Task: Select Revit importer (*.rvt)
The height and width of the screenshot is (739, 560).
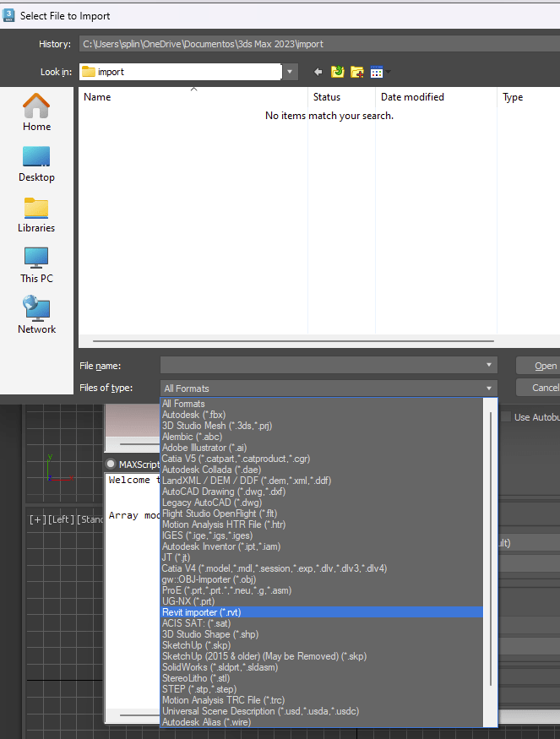Action: click(323, 612)
